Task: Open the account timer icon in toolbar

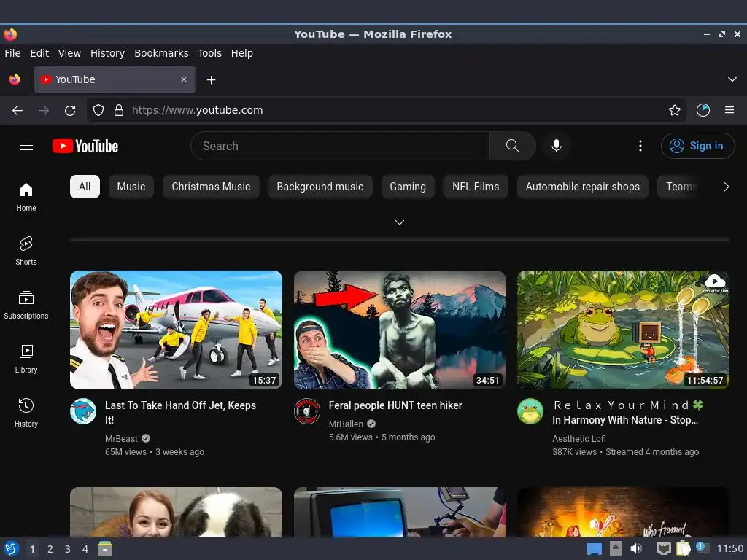Action: pos(703,111)
